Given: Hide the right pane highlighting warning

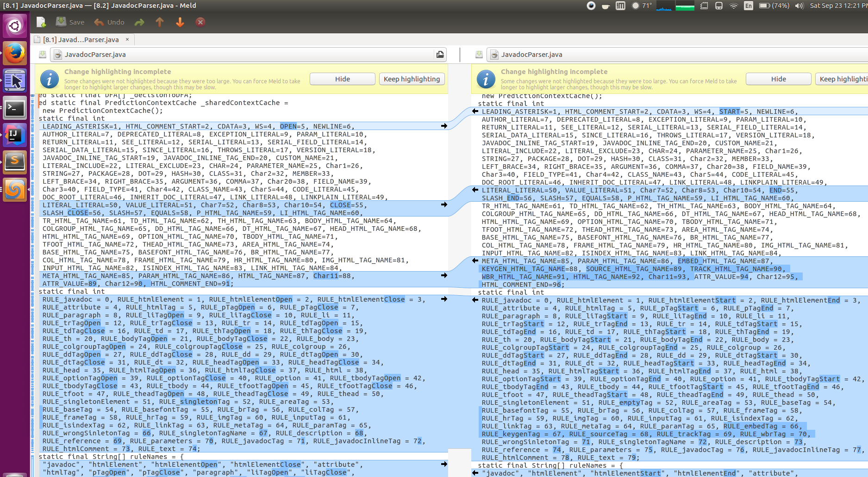Looking at the screenshot, I should point(779,79).
